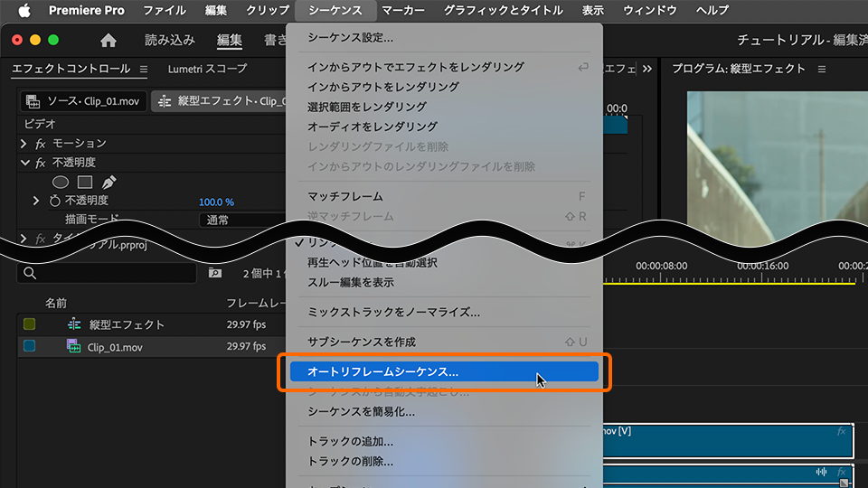
Task: Click the find-in-bin folder search icon
Action: (x=215, y=273)
